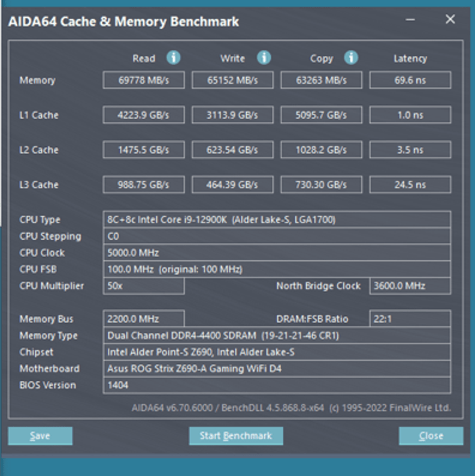This screenshot has width=475, height=476.
Task: Click the Copy column header
Action: [322, 58]
